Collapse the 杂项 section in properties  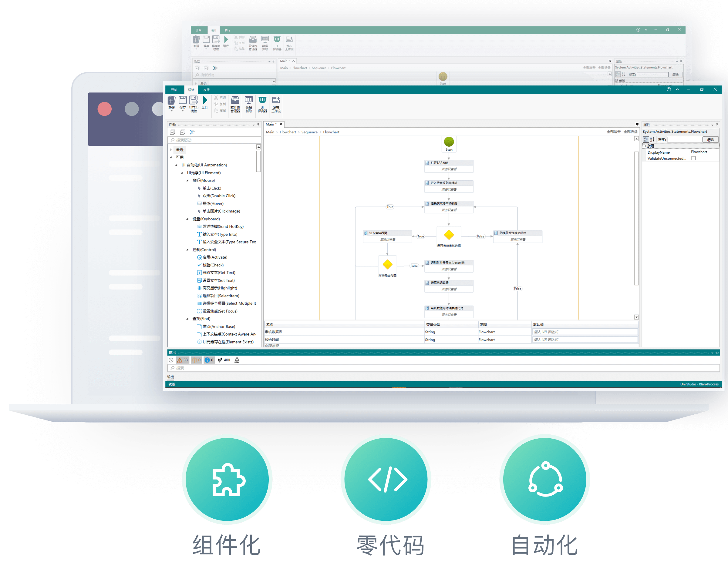(x=644, y=146)
